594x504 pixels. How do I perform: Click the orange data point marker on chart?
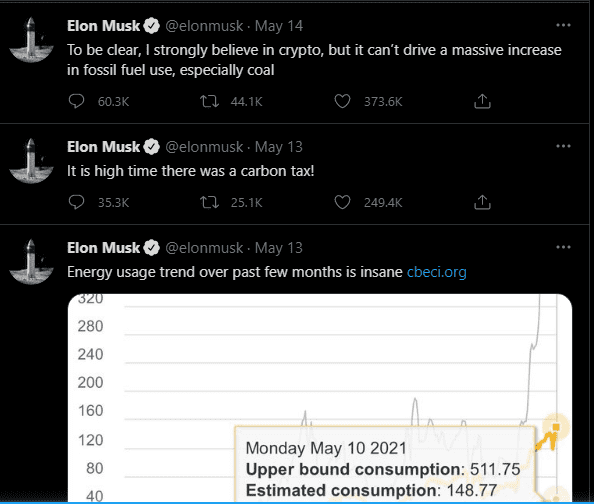[556, 427]
